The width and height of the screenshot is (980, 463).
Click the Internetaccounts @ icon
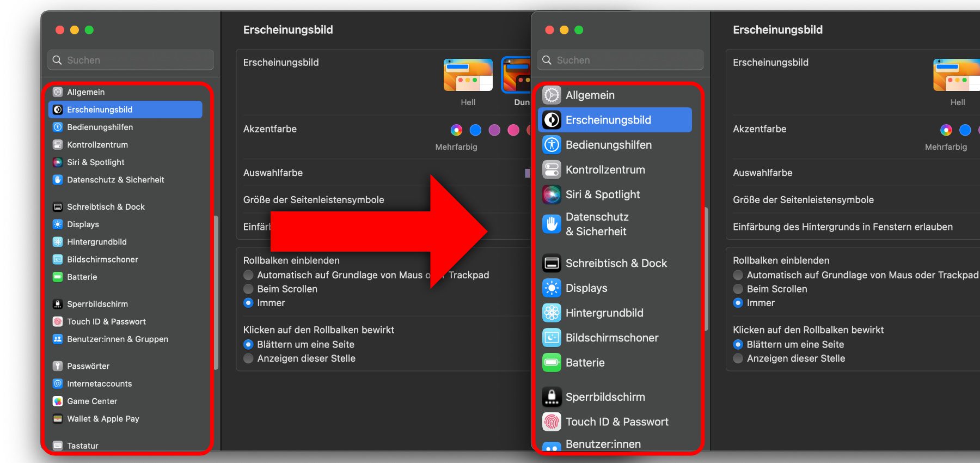click(x=58, y=383)
